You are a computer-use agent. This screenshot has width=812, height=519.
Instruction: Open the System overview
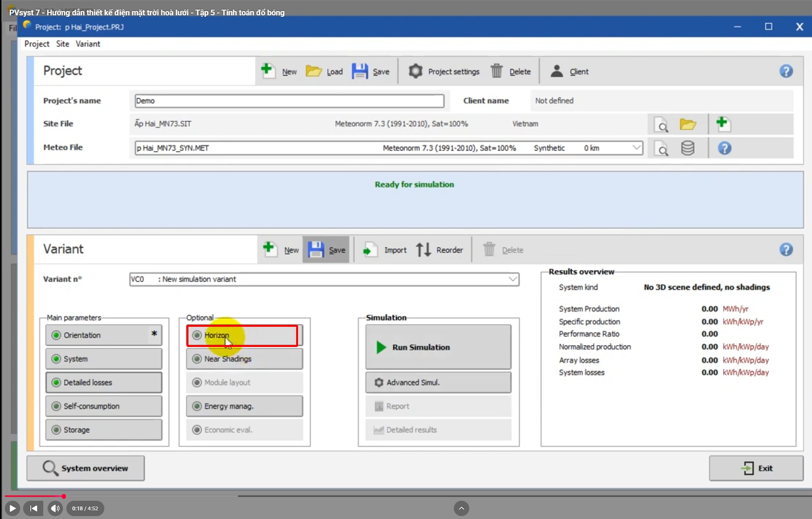(x=86, y=468)
